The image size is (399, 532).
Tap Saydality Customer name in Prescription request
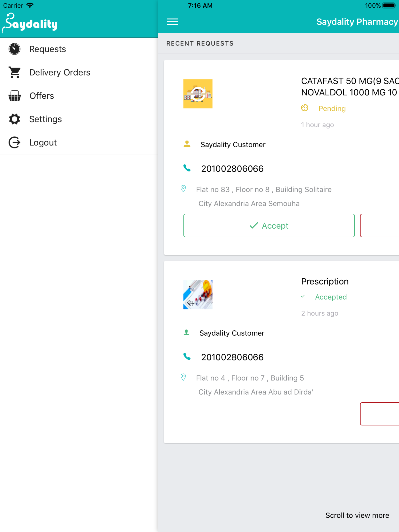pyautogui.click(x=232, y=333)
